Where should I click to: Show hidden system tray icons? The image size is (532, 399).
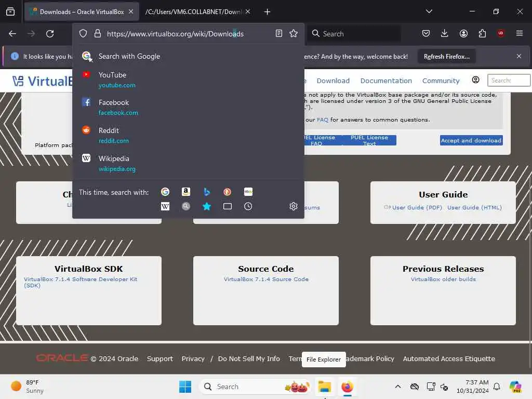pyautogui.click(x=397, y=387)
